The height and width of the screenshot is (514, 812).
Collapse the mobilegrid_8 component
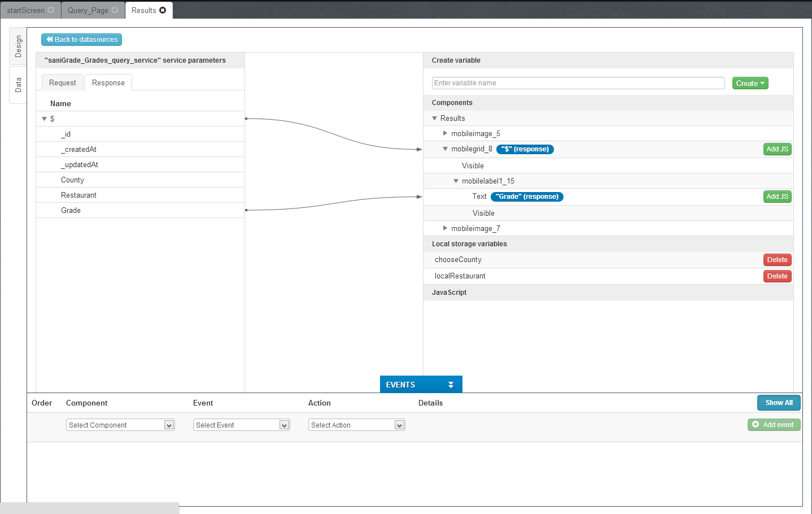pyautogui.click(x=445, y=149)
